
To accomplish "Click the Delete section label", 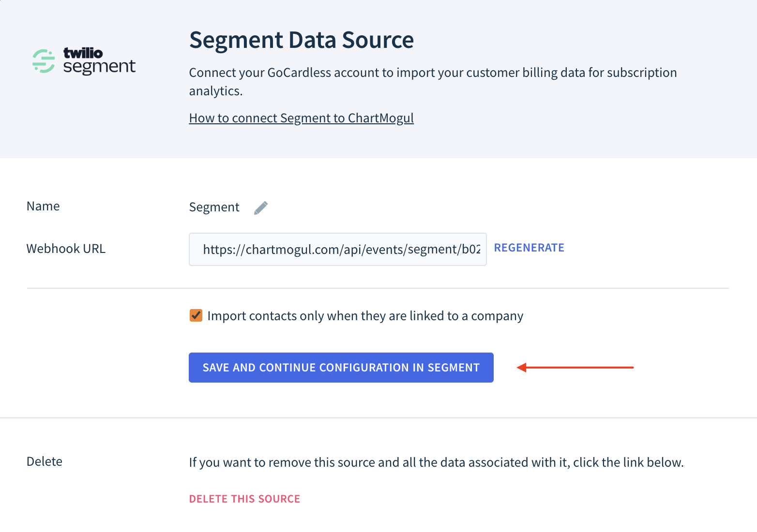I will pos(45,461).
